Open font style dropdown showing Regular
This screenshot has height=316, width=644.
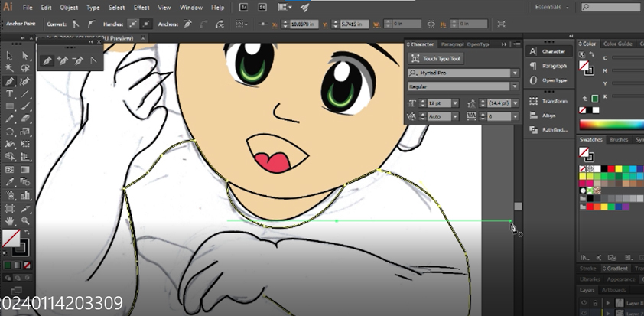515,86
